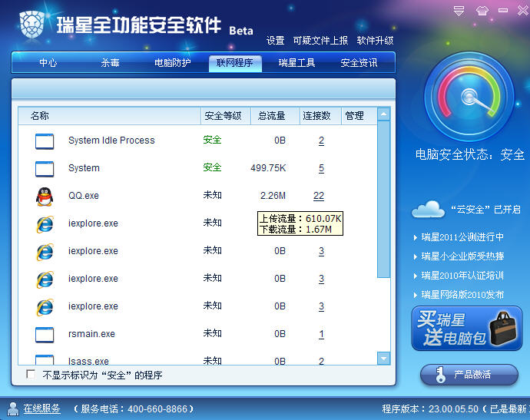Open news 瑞星2011公测进行中
This screenshot has height=420, width=530.
tap(462, 237)
